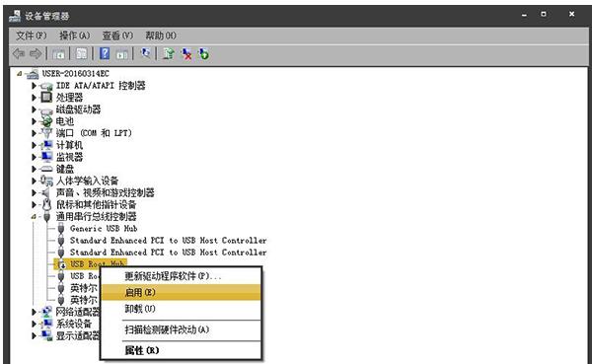Select the Generic USB Hub label
Viewport: 592px width, 364px height.
(x=104, y=229)
